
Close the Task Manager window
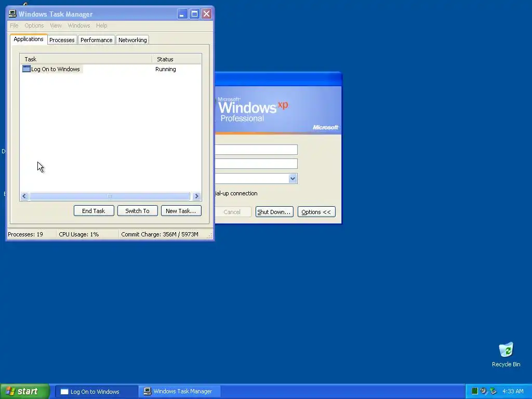[x=206, y=14]
